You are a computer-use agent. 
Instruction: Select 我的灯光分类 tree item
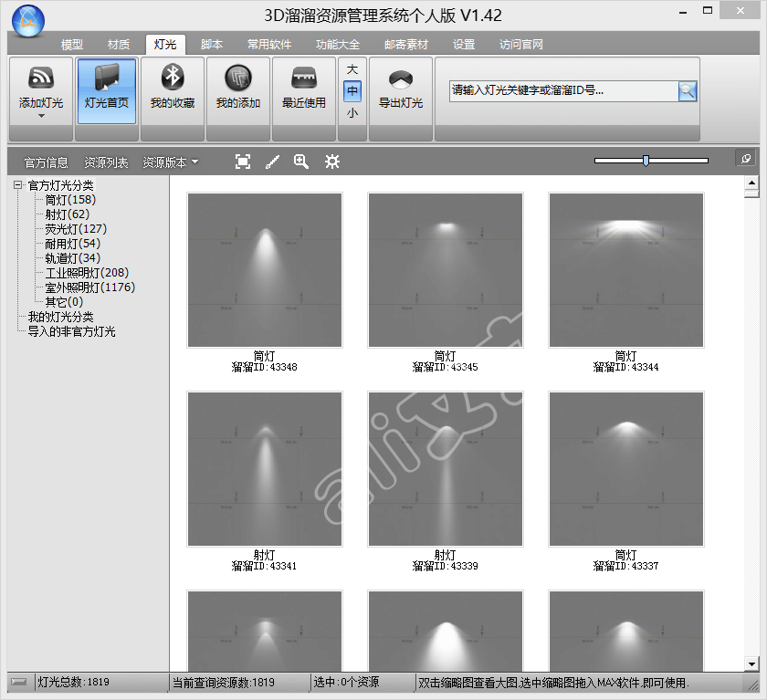click(x=60, y=317)
